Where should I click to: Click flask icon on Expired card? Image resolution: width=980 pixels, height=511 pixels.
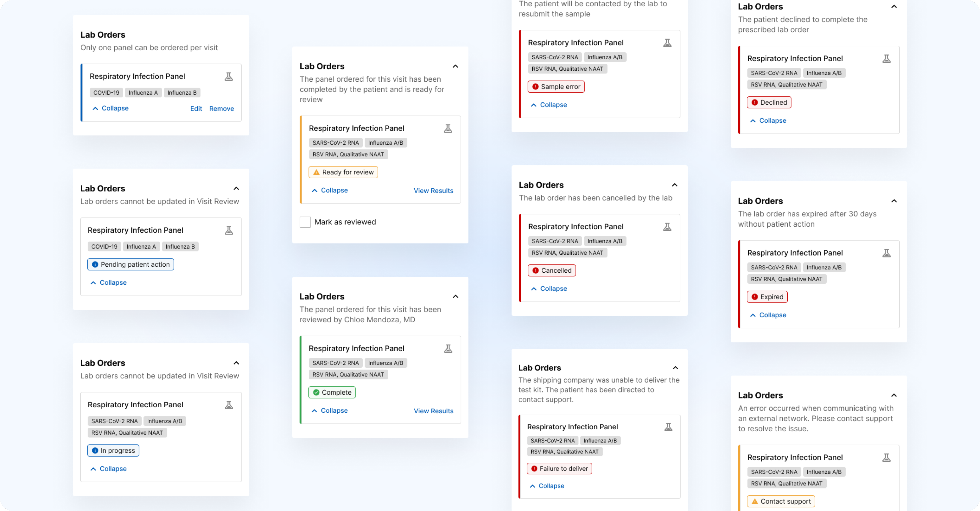(886, 253)
